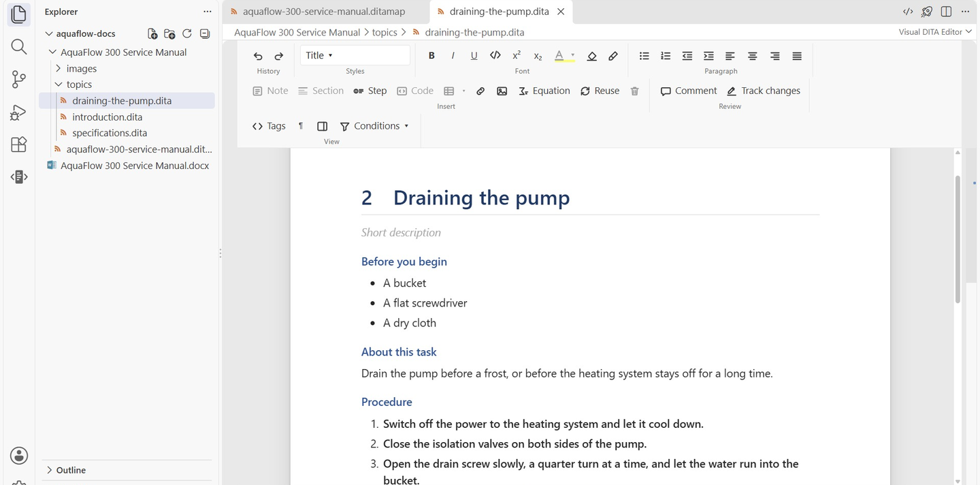This screenshot has height=485, width=980.
Task: Center align the paragraph
Action: [x=753, y=56]
